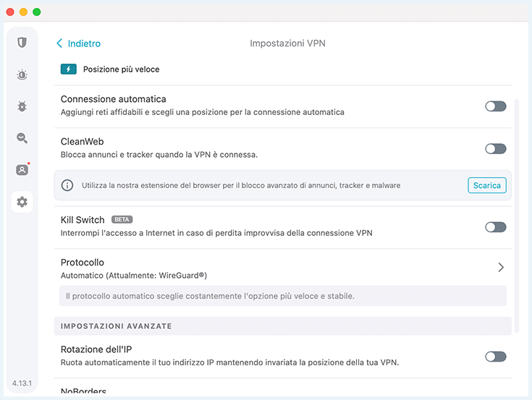Image resolution: width=532 pixels, height=400 pixels.
Task: Click the lightning bolt fastest location icon
Action: (69, 69)
